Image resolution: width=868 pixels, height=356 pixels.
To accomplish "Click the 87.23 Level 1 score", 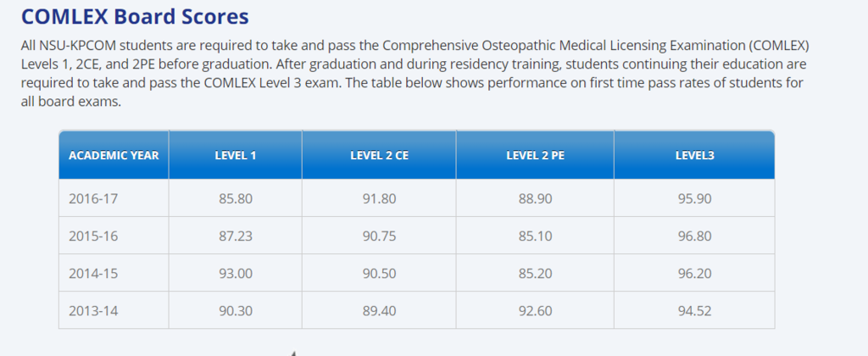I will (x=235, y=236).
